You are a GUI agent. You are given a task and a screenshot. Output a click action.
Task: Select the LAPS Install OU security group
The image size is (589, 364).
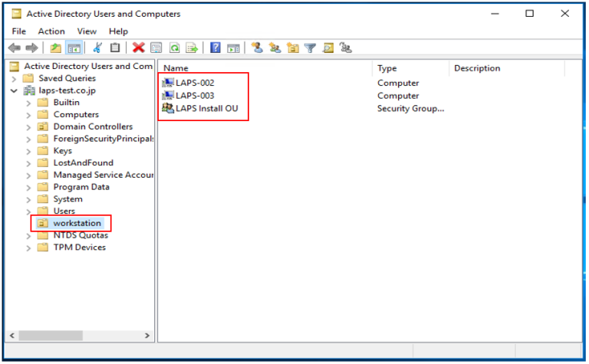point(206,108)
